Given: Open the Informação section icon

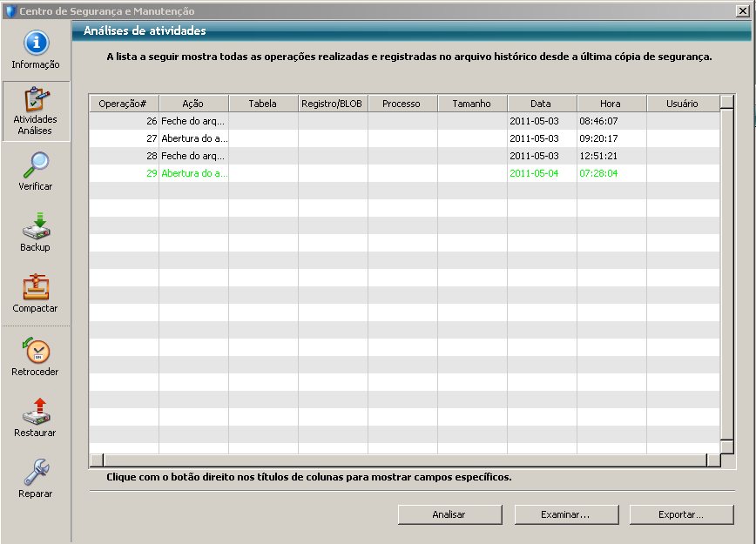Looking at the screenshot, I should tap(36, 44).
